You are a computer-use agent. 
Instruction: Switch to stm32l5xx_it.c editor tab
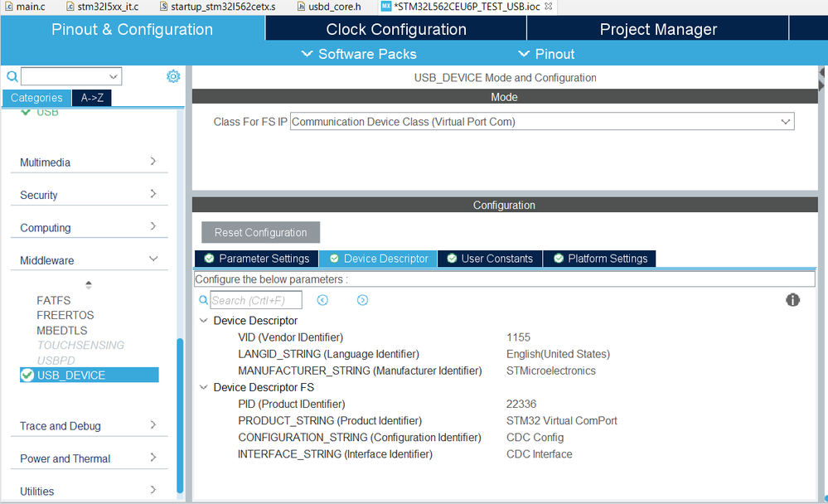[x=103, y=7]
